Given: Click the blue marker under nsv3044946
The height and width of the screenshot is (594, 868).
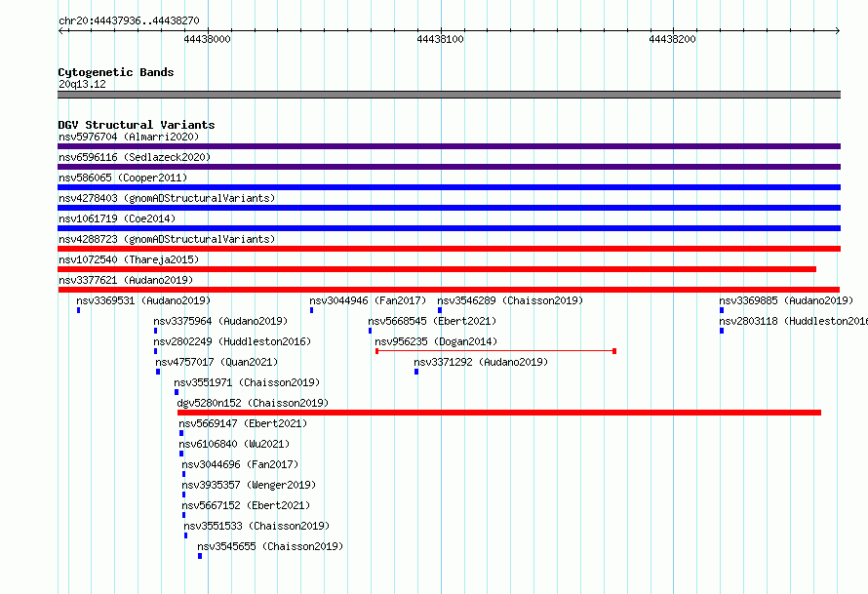Looking at the screenshot, I should pos(312,310).
